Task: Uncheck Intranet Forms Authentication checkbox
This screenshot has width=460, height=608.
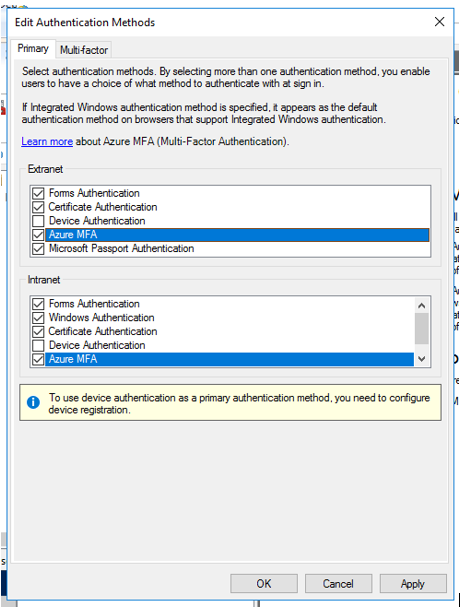Action: (x=38, y=304)
